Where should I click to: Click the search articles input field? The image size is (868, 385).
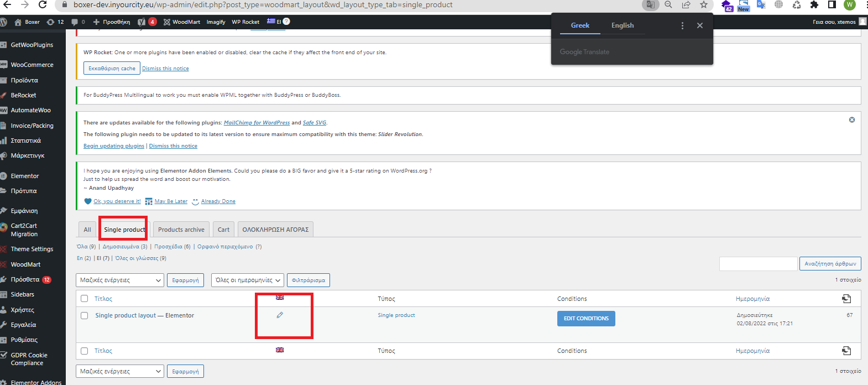tap(758, 264)
